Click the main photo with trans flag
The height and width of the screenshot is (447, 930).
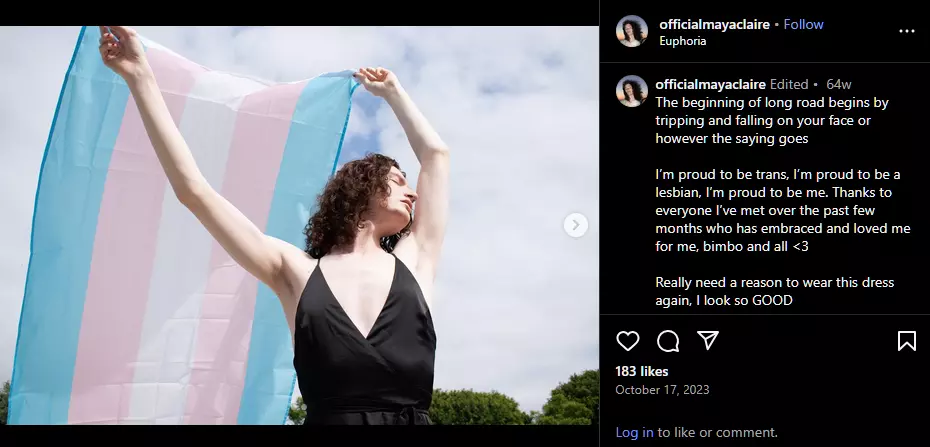(299, 225)
